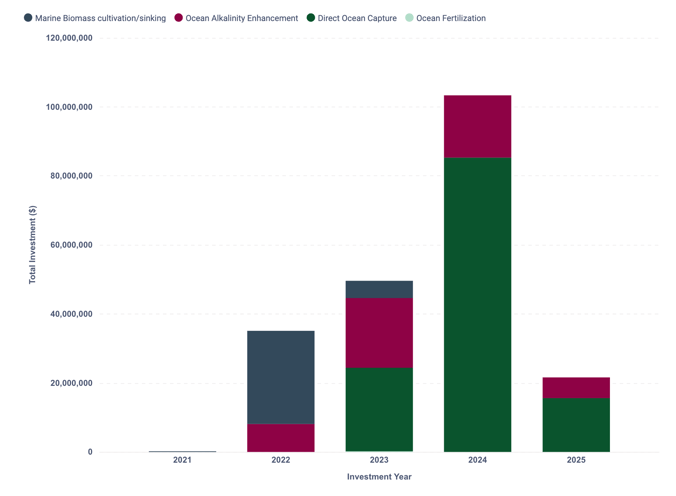The width and height of the screenshot is (676, 496).
Task: Click the Total Investment ($) axis title
Action: pos(33,245)
